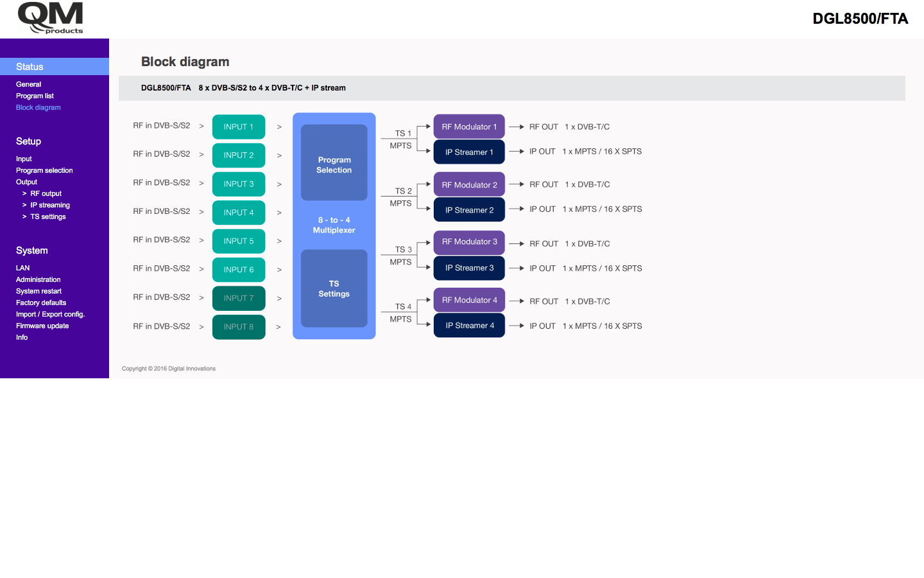Go to the Program list page

[x=35, y=96]
